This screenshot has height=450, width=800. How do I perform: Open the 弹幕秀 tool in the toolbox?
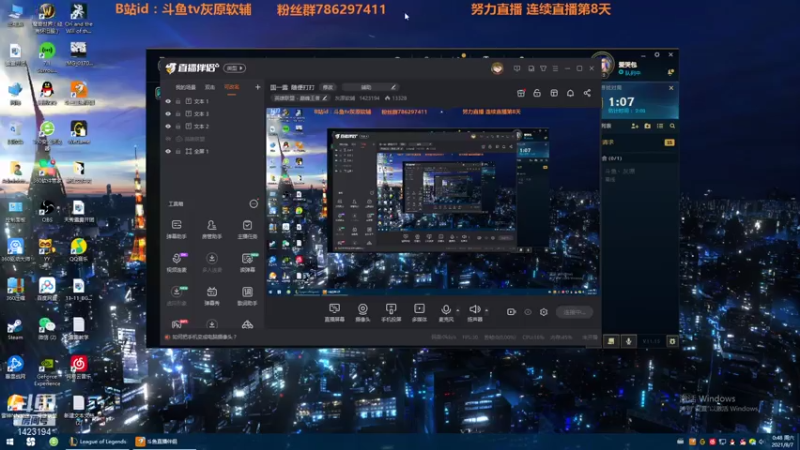(212, 295)
